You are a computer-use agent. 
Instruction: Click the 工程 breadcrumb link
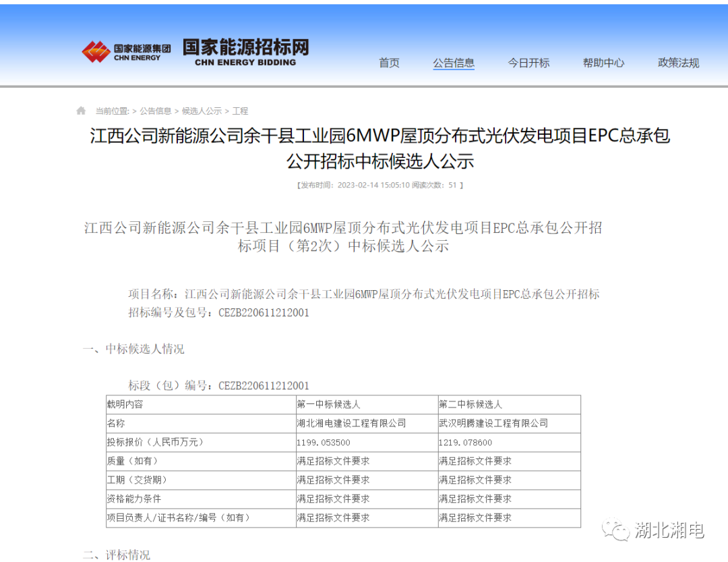click(x=241, y=110)
